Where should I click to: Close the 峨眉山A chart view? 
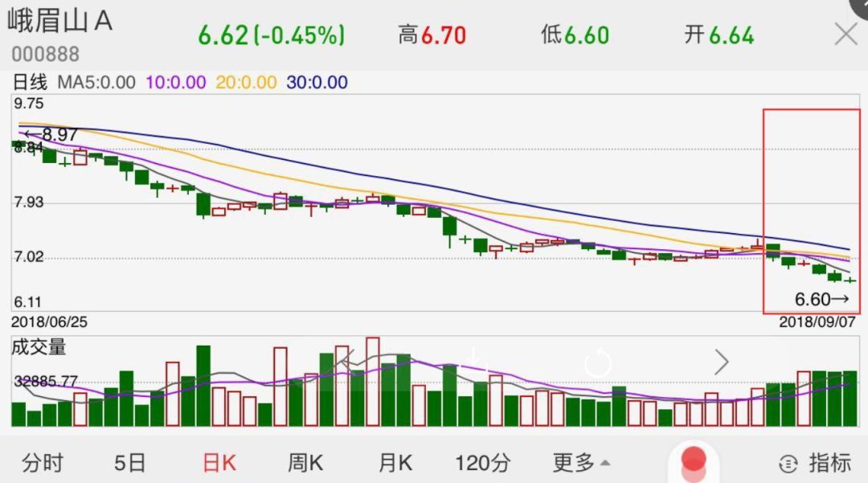tap(845, 35)
